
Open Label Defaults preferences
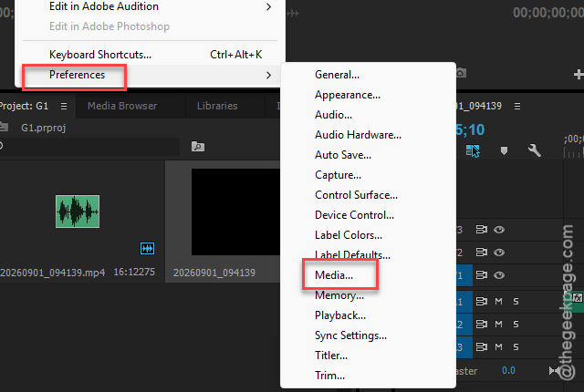tap(352, 255)
